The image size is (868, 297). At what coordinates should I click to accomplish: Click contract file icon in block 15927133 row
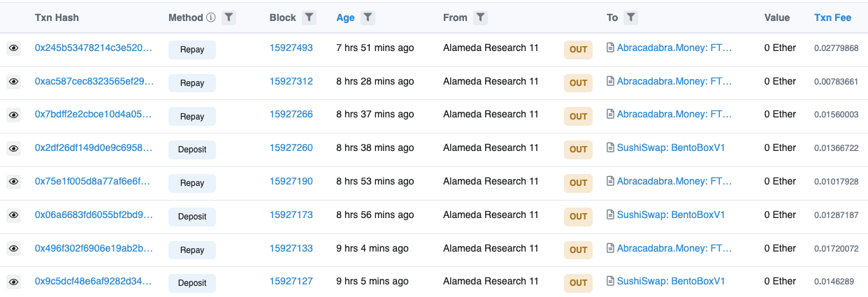click(x=611, y=249)
